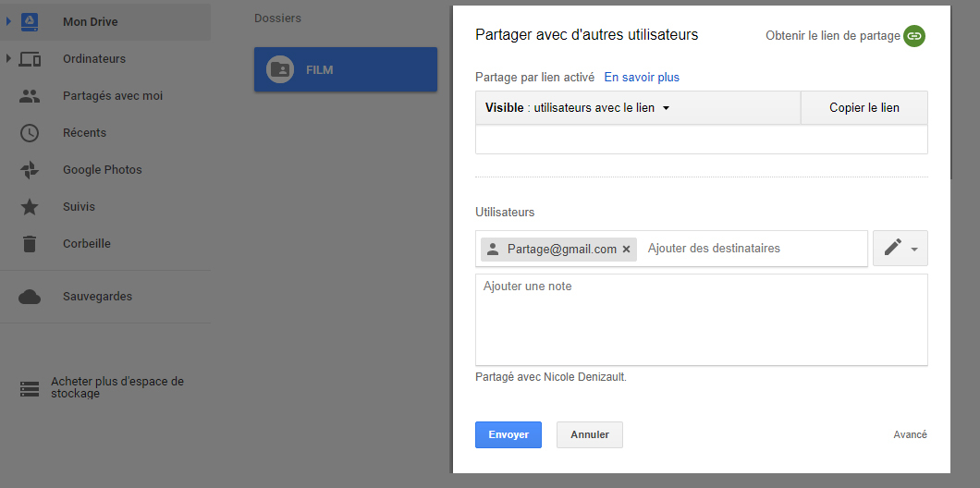Viewport: 980px width, 488px height.
Task: Expand the Mon Drive tree
Action: 8,21
